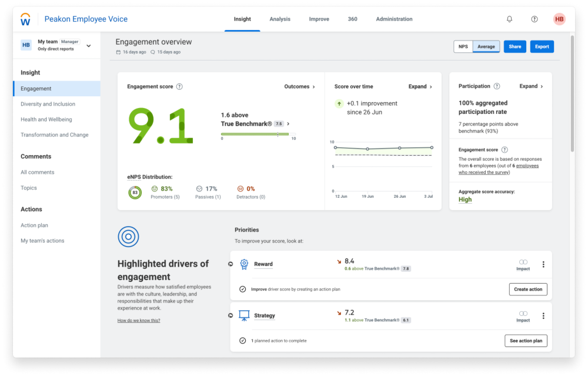Viewport: 588px width, 377px height.
Task: Switch score display to NPS
Action: [463, 46]
